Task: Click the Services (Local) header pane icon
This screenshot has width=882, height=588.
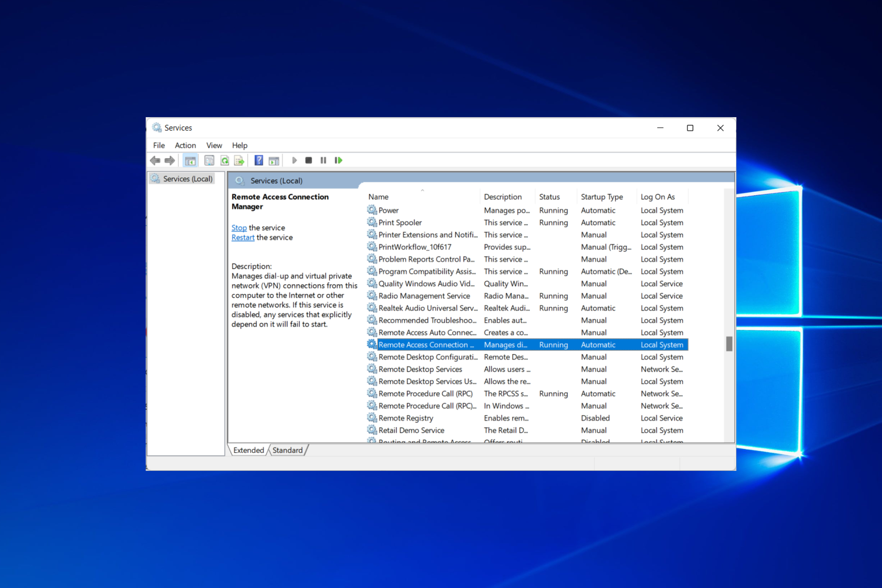Action: (x=239, y=181)
